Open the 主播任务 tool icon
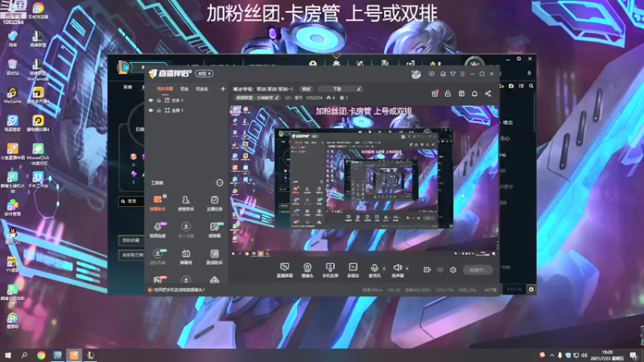Screen dimensions: 644x362 click(214, 203)
